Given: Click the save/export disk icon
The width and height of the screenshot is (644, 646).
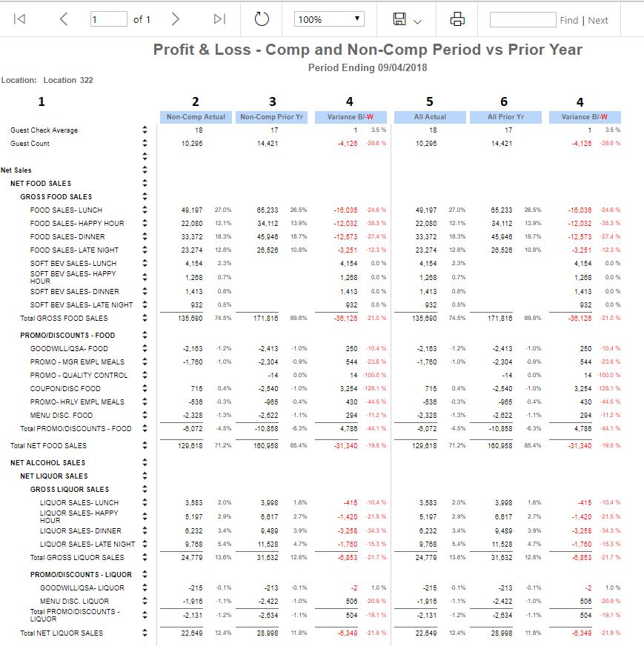Looking at the screenshot, I should coord(399,19).
